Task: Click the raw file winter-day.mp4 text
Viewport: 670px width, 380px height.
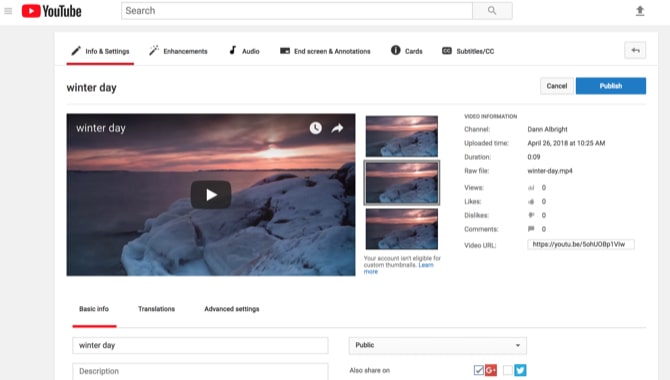Action: 550,171
